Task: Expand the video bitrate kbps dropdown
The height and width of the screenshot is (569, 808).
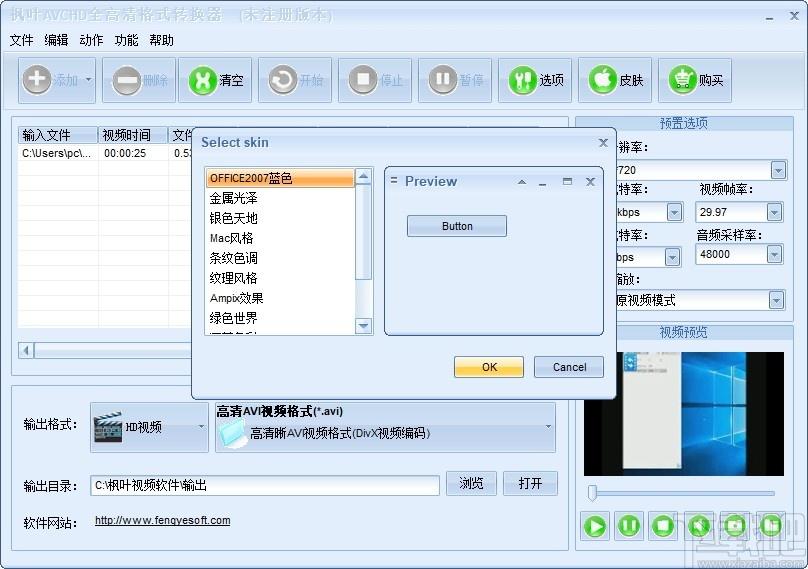Action: pos(674,212)
